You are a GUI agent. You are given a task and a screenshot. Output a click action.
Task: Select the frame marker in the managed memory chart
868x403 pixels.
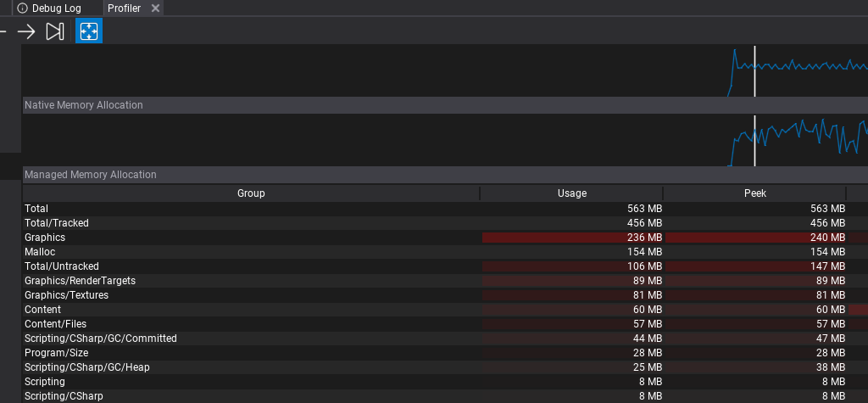754,140
